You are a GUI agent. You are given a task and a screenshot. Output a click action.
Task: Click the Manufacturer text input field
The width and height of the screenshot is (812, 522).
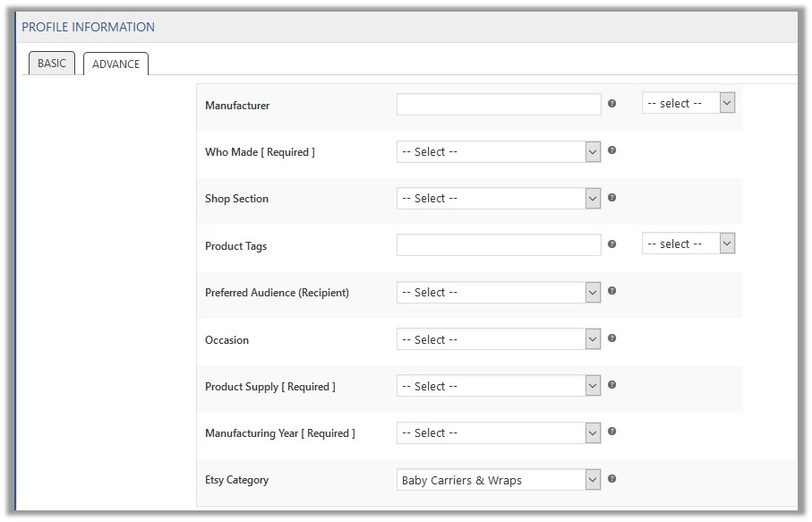(499, 104)
